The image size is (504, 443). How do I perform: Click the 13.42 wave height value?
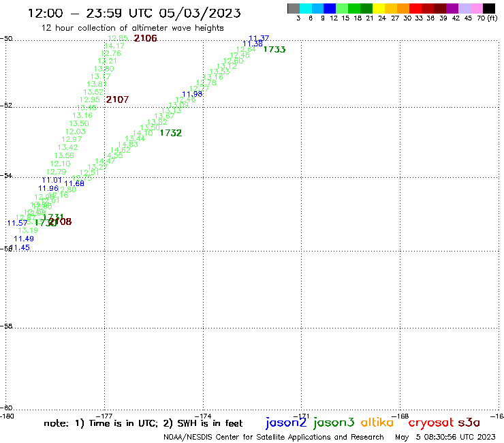67,147
